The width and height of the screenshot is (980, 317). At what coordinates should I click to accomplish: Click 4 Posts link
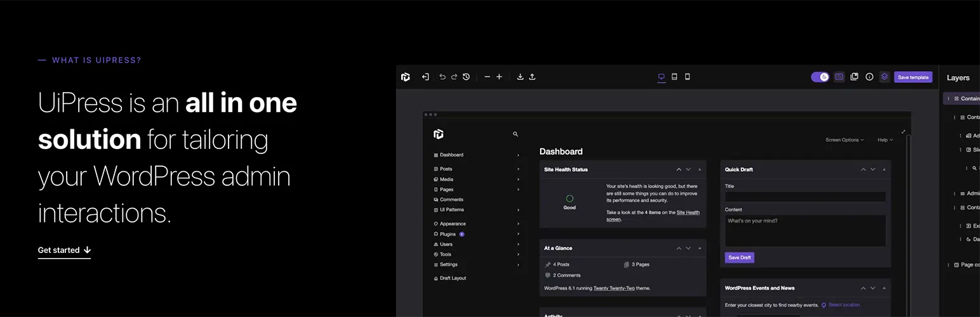coord(561,264)
